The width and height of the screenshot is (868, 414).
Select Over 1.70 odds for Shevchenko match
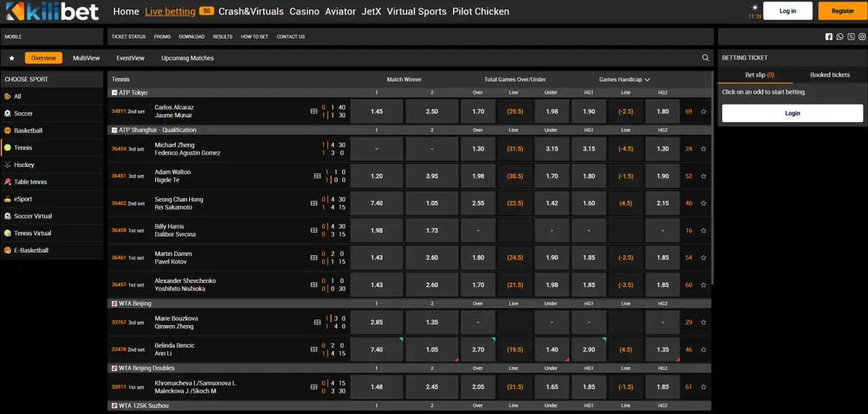(478, 285)
